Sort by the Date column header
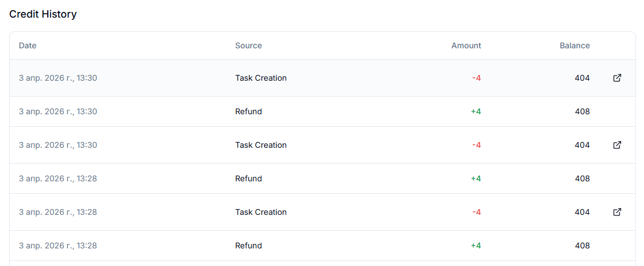Screen dimensions: 644x266 27,45
